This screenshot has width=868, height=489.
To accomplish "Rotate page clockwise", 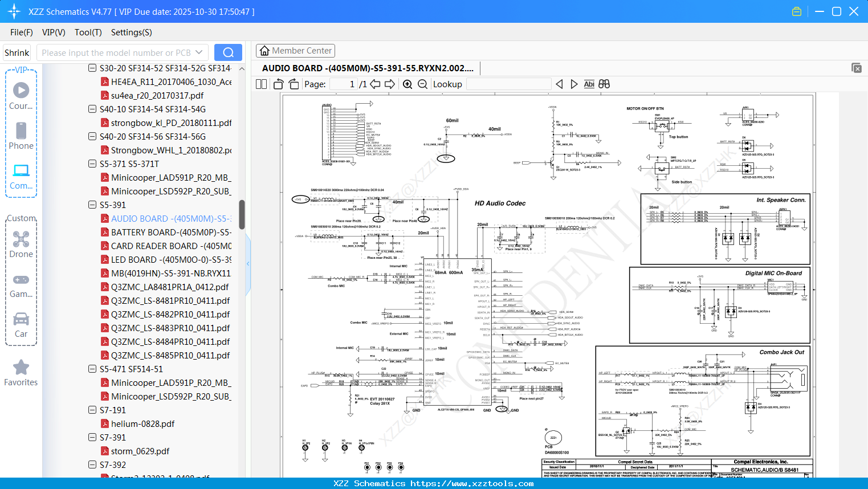I will tap(294, 84).
